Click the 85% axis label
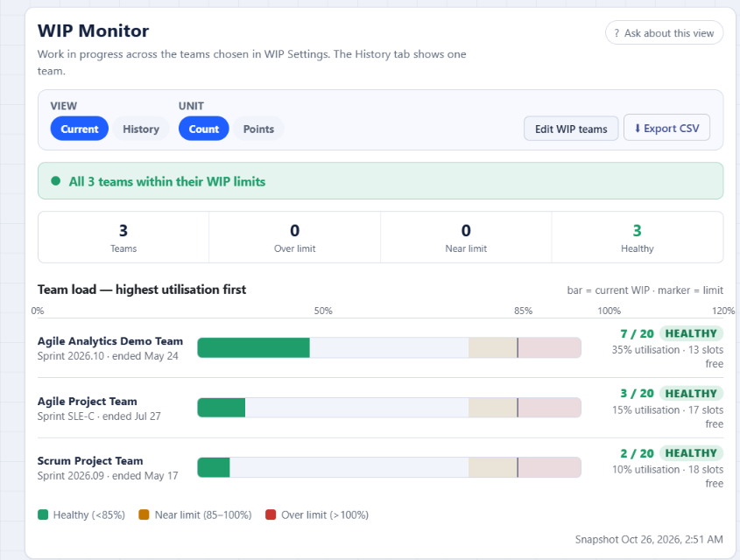Screen dimensions: 740x560 point(523,311)
